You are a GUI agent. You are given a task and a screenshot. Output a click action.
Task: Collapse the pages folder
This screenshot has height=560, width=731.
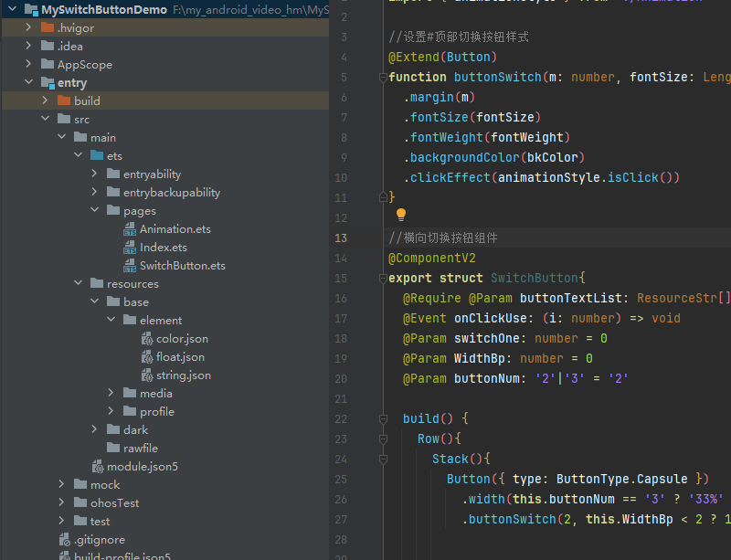pos(95,210)
